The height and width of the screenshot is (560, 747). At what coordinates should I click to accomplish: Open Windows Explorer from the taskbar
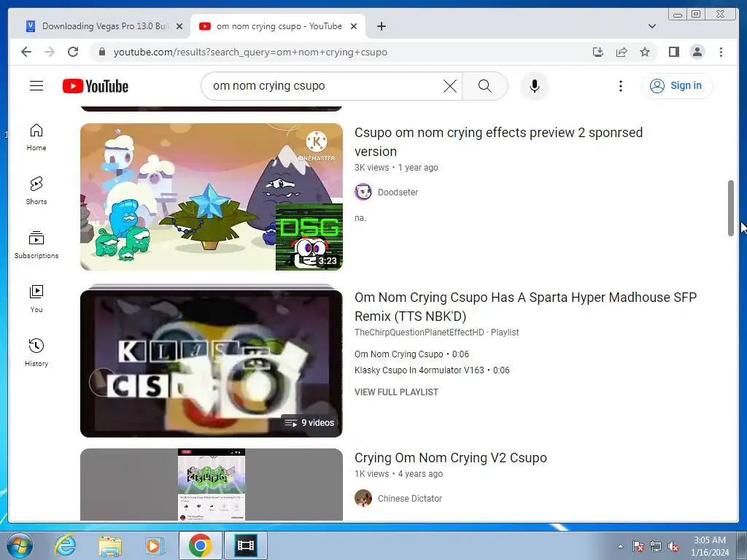click(x=110, y=545)
